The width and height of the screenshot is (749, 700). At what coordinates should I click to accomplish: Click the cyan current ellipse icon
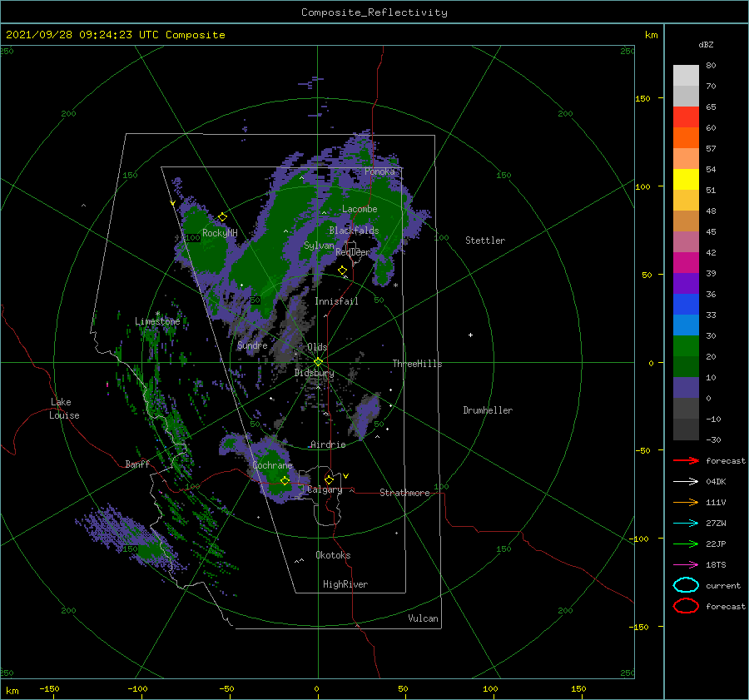pos(686,585)
